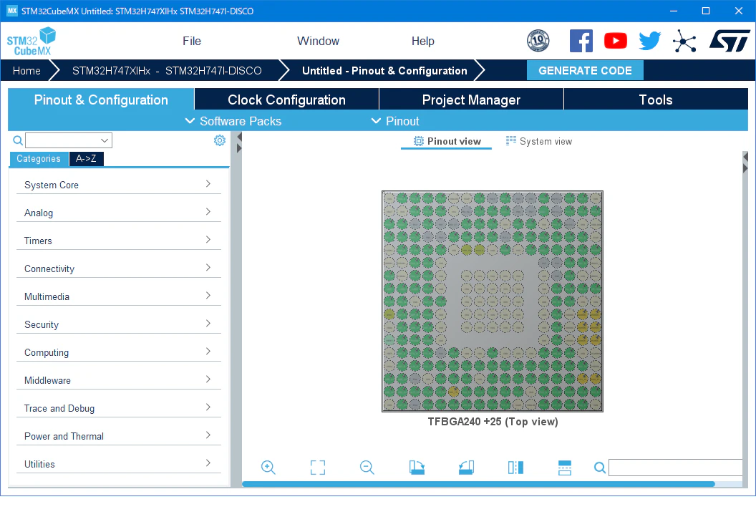756x532 pixels.
Task: Click the pin search input field
Action: [x=676, y=468]
